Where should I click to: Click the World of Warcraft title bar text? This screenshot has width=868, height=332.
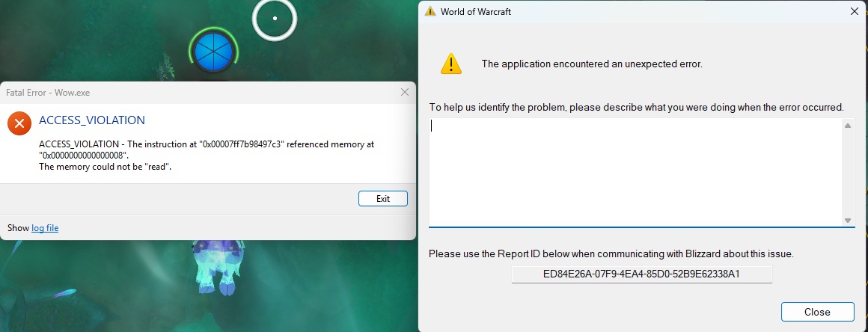[x=475, y=11]
